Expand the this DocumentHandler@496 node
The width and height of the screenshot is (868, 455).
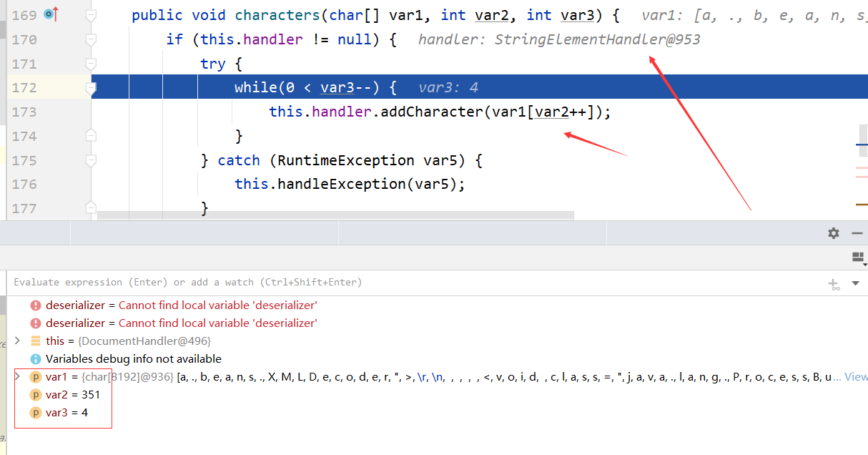click(17, 341)
